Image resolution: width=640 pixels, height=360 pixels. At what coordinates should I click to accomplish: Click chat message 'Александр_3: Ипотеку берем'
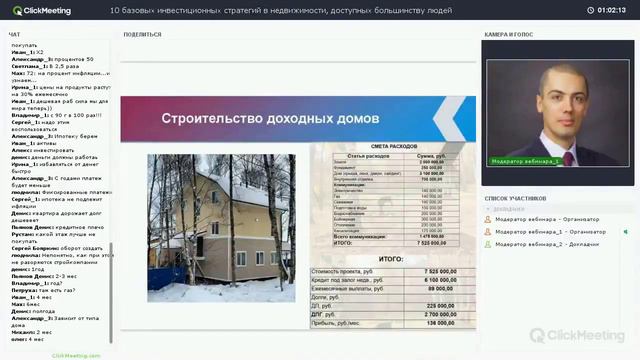tap(54, 136)
